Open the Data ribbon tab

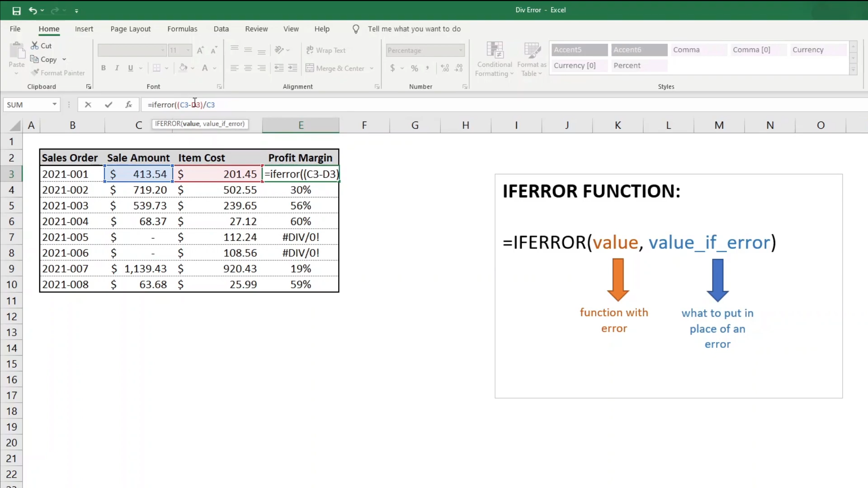tap(221, 28)
